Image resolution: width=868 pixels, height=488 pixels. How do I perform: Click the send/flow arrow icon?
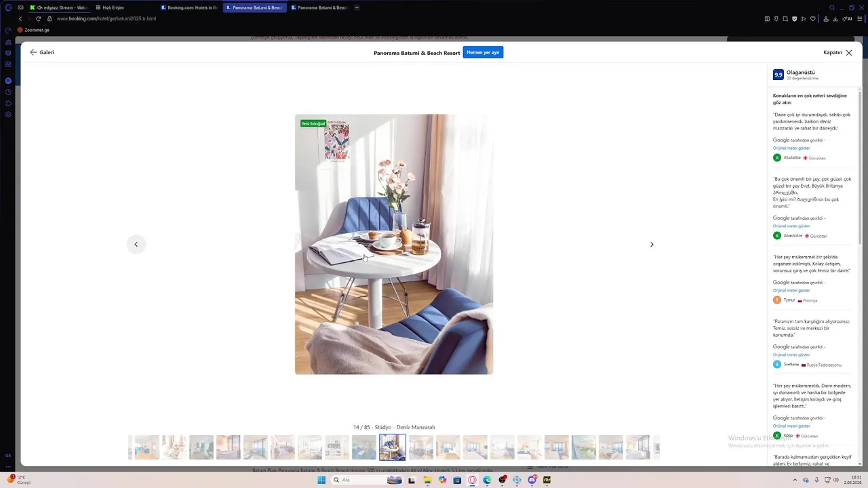pyautogui.click(x=804, y=18)
